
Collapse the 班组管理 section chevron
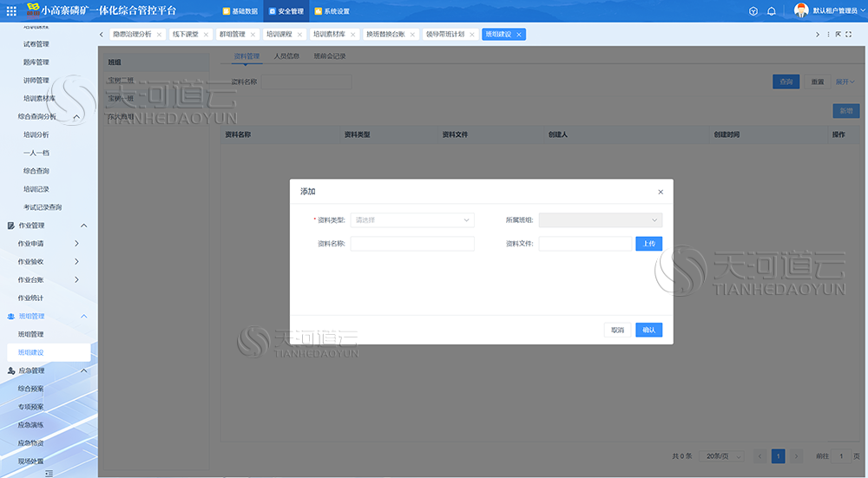83,317
